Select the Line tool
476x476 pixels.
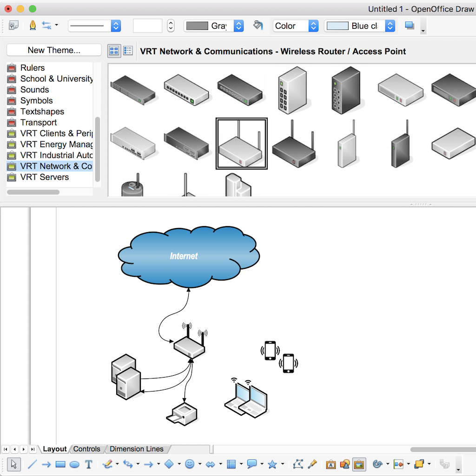(x=32, y=464)
